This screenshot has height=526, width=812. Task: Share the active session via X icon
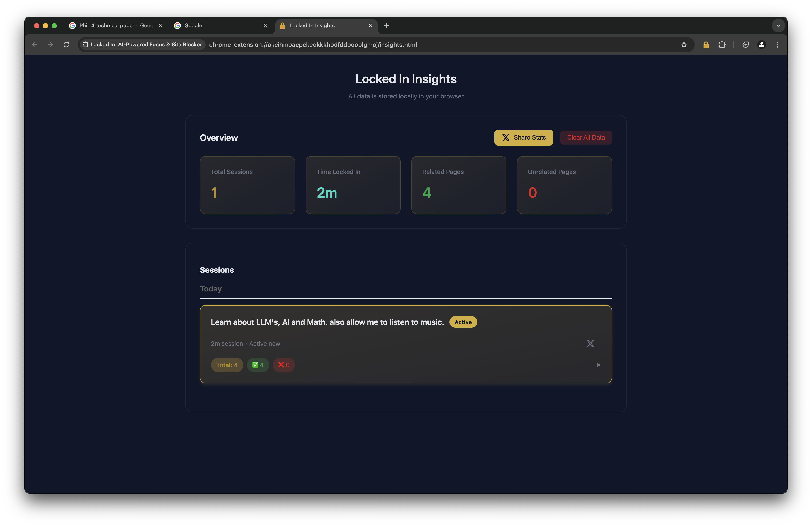tap(590, 343)
